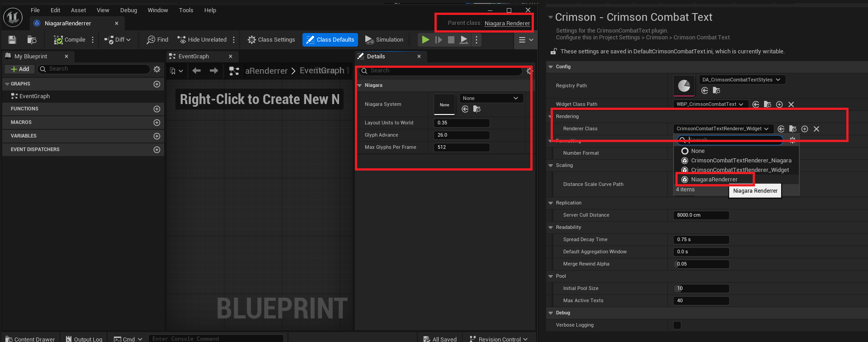Viewport: 868px width, 342px height.
Task: Toggle Hide Unrelated nodes
Action: (202, 40)
